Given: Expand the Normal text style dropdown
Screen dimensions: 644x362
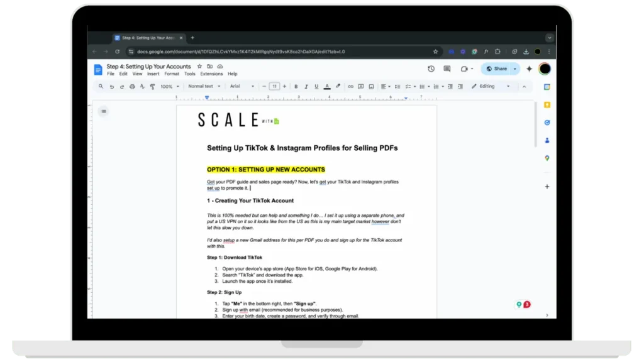Looking at the screenshot, I should tap(204, 87).
